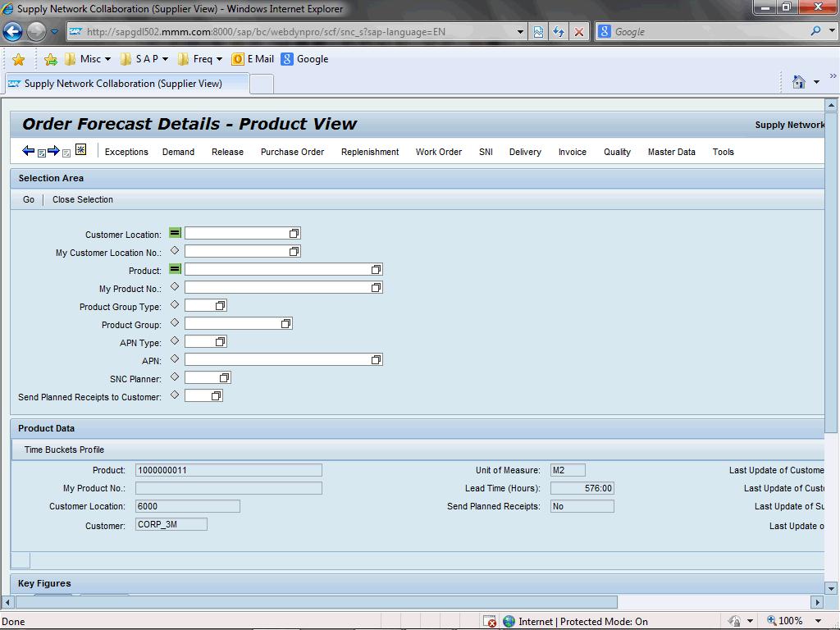This screenshot has height=630, width=840.
Task: Click the green equals operator for Customer Location
Action: (175, 232)
